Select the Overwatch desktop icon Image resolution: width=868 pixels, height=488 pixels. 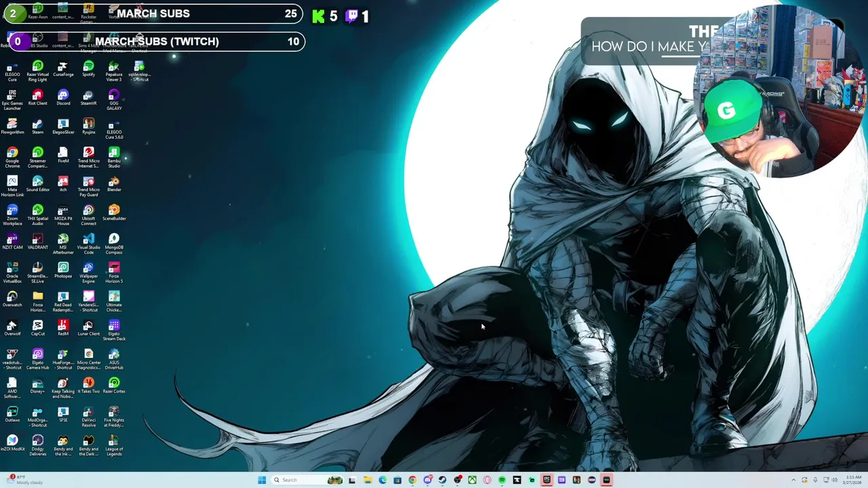[12, 299]
